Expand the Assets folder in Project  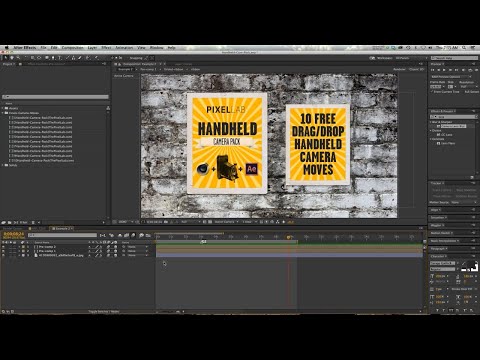point(3,108)
